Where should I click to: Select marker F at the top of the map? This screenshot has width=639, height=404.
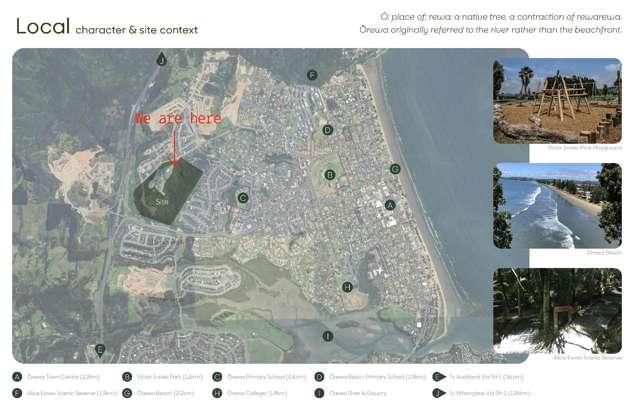click(312, 75)
